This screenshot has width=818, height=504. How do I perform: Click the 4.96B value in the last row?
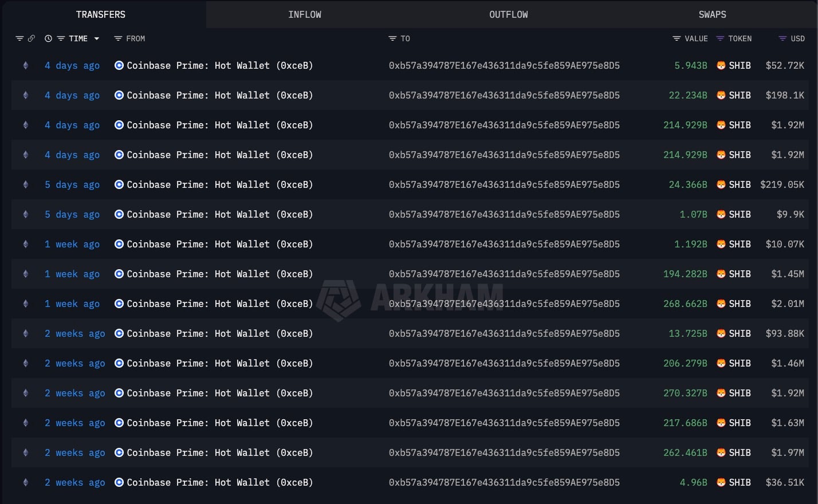pyautogui.click(x=693, y=482)
